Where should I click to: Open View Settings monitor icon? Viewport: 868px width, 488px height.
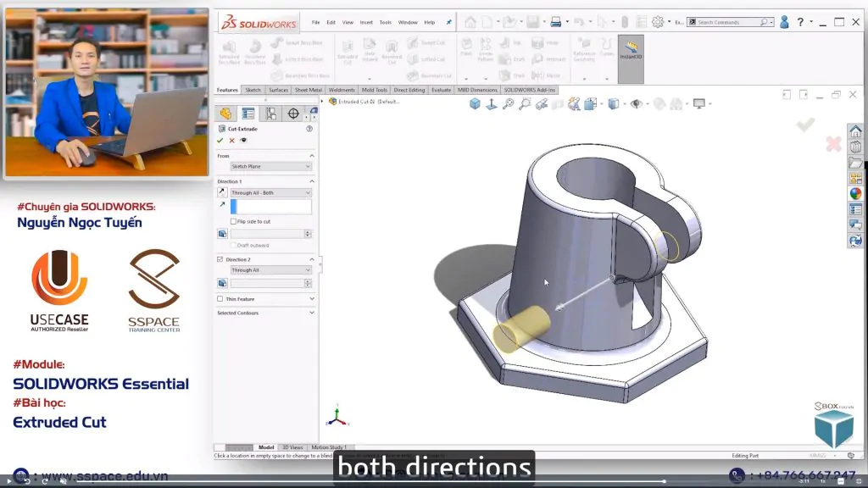699,103
